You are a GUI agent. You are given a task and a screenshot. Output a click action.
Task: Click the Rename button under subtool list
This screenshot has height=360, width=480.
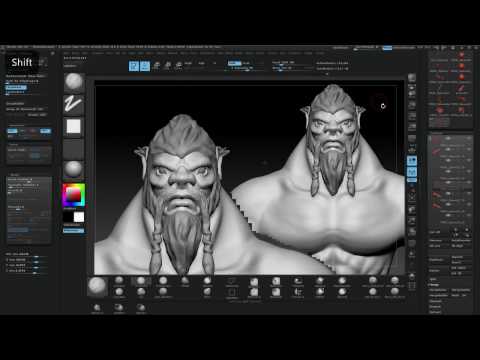point(436,241)
